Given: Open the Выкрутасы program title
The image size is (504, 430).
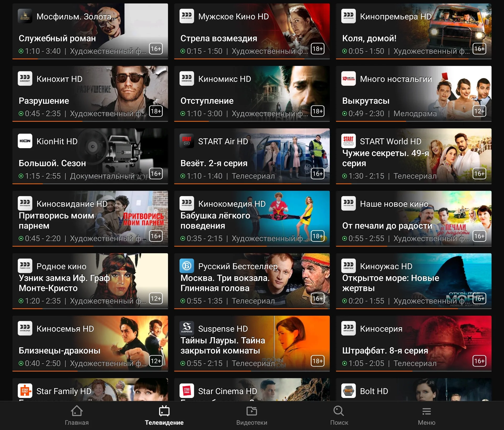Looking at the screenshot, I should click(x=366, y=101).
